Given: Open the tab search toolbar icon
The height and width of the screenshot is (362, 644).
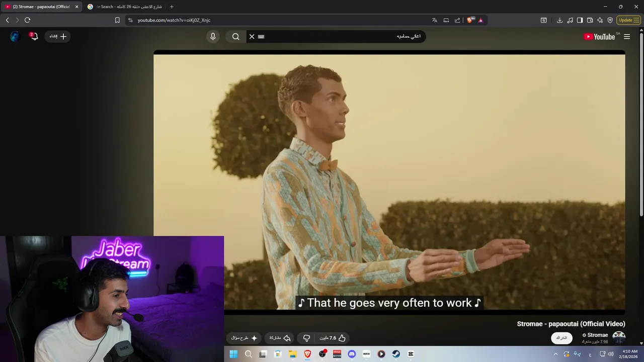Looking at the screenshot, I should click(x=544, y=20).
